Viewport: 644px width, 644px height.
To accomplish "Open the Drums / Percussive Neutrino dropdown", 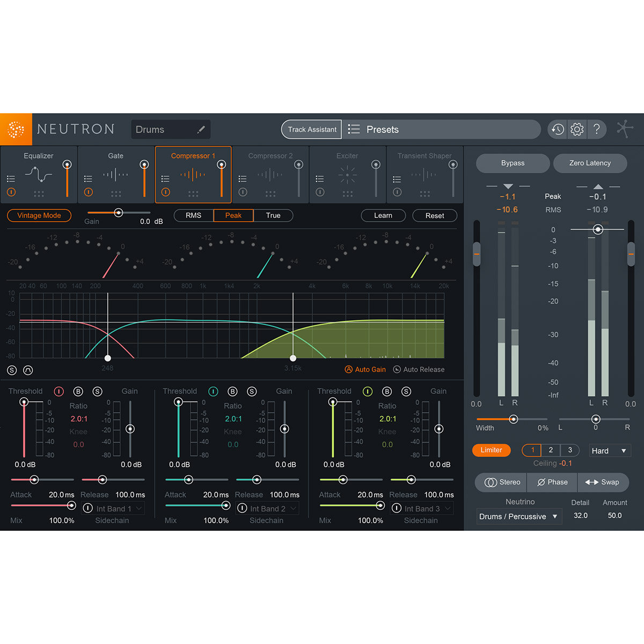I will tap(518, 516).
